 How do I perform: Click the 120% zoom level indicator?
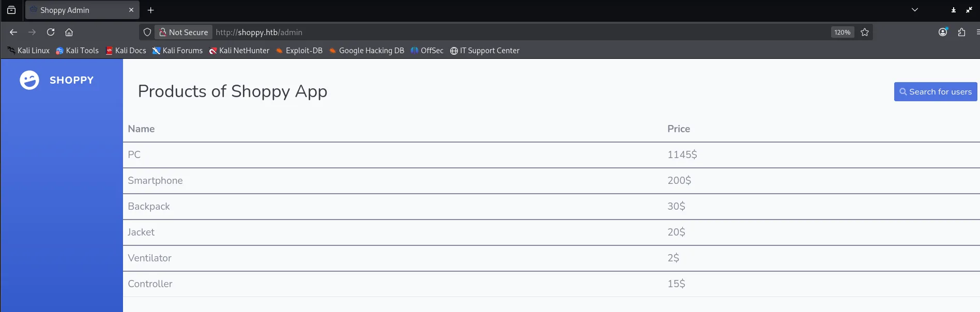[843, 32]
